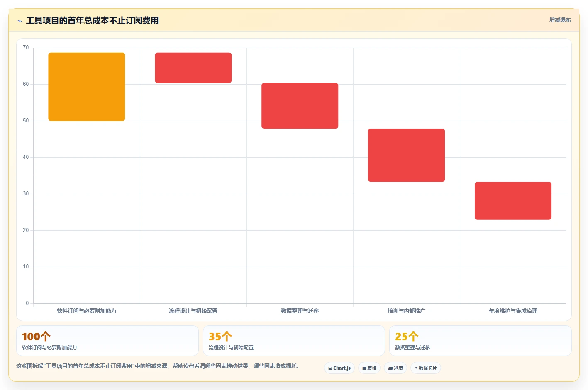Click the y-axis value 10
588x390 pixels.
point(26,267)
